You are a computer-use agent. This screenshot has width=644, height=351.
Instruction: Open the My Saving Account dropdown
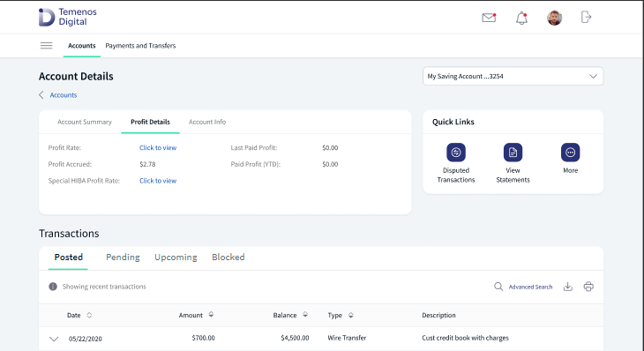[513, 77]
